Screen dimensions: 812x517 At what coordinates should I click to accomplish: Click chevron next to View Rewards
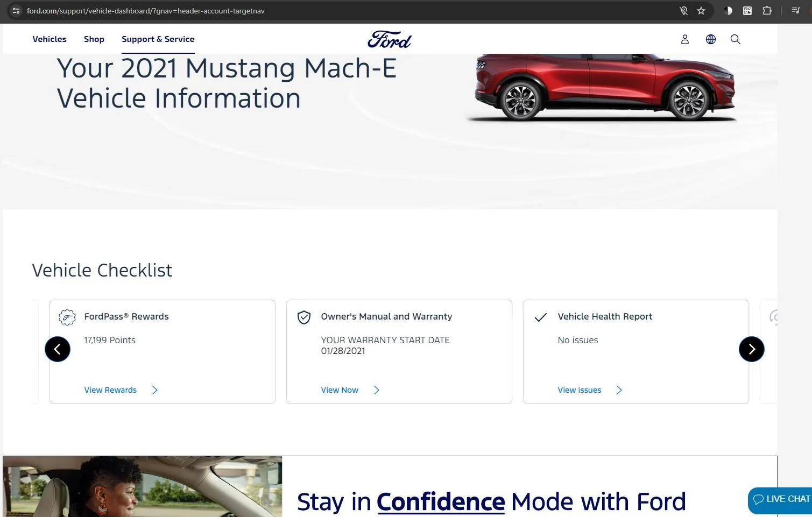[x=155, y=390]
